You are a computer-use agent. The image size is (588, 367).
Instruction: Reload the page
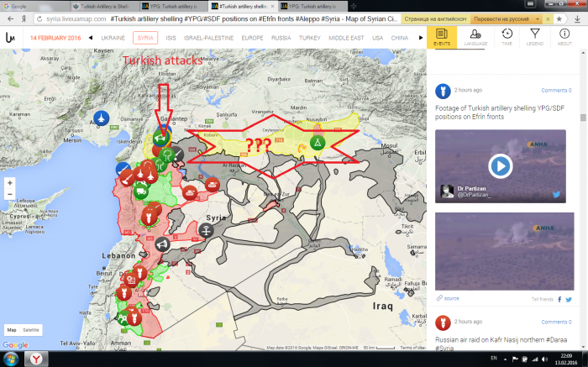tap(39, 18)
